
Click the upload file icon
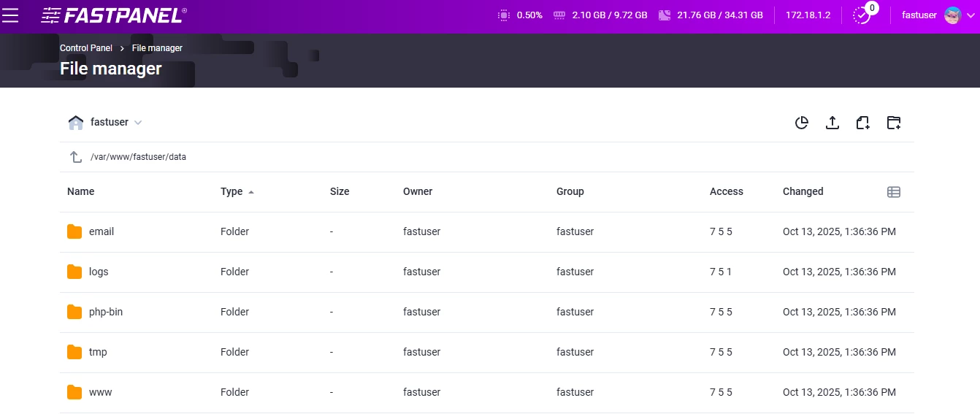832,123
